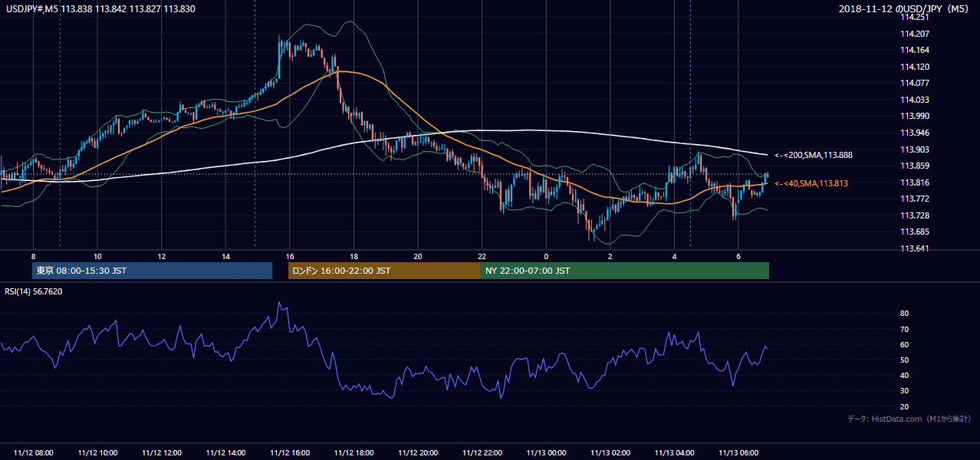Click the RSI 70 level label
Screen dimensions: 980x460
click(904, 329)
